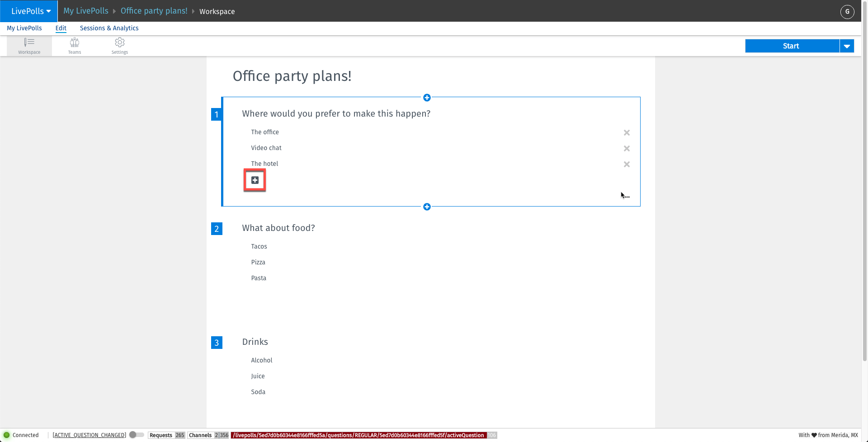Viewport: 868px width, 442px height.
Task: Open the user account avatar G
Action: [x=847, y=11]
